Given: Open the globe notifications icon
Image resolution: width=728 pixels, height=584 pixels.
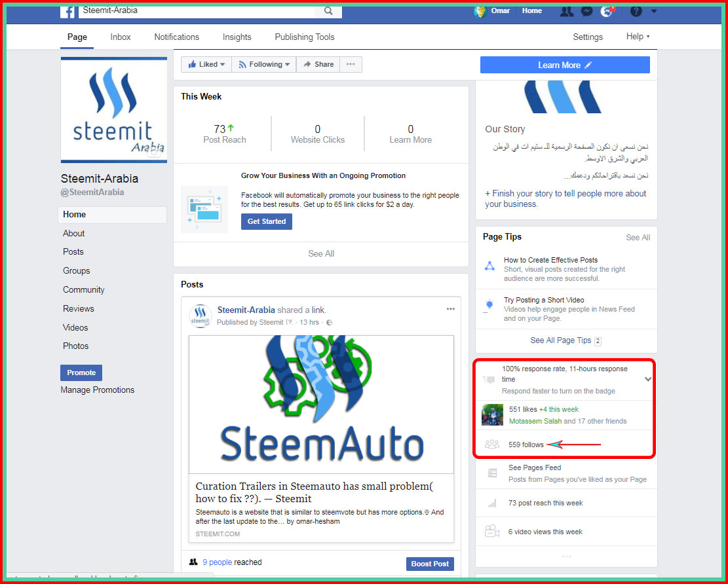Looking at the screenshot, I should pos(607,11).
